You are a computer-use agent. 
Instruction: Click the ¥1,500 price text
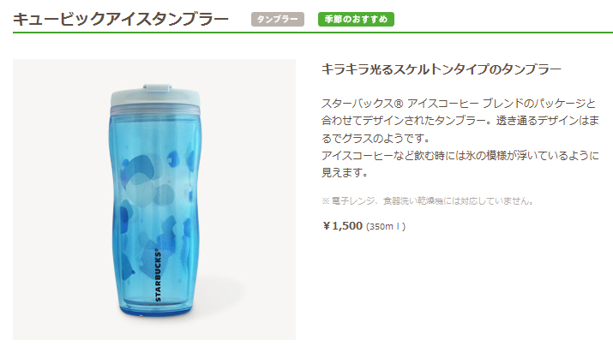pyautogui.click(x=342, y=226)
